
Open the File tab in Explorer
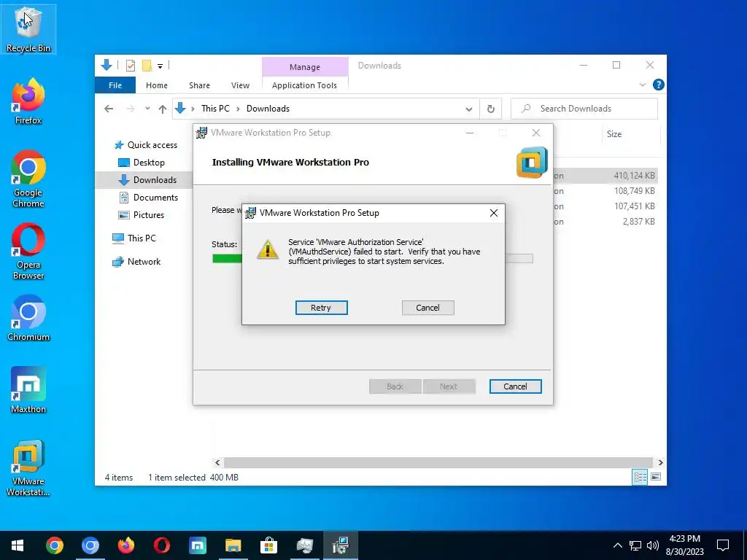[x=115, y=85]
